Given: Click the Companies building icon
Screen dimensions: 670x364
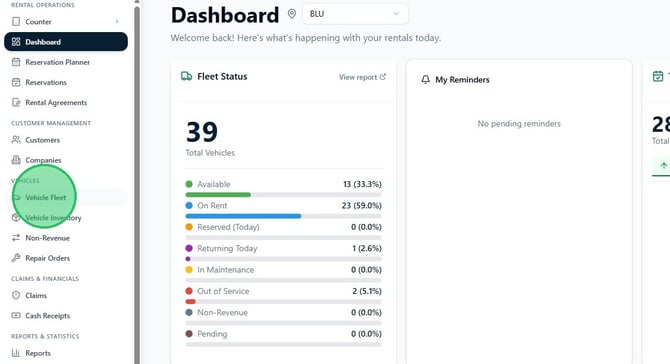Looking at the screenshot, I should point(16,160).
